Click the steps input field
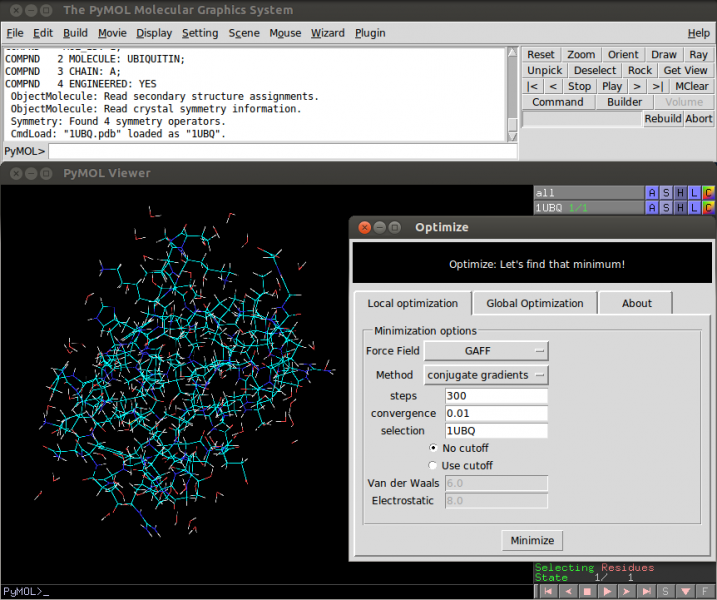 click(x=496, y=396)
